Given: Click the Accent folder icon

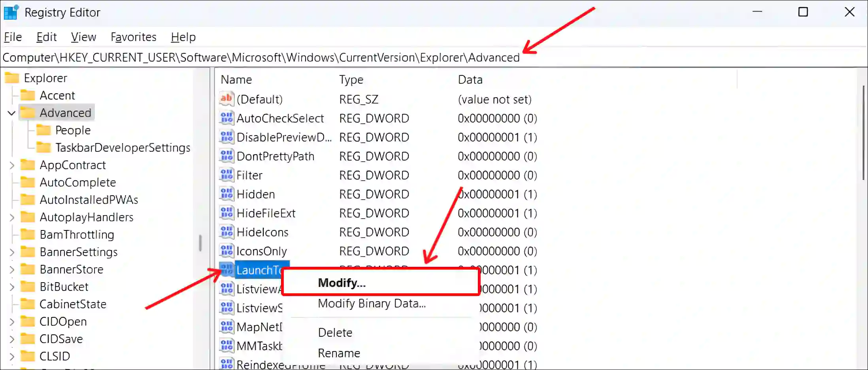Looking at the screenshot, I should point(28,95).
